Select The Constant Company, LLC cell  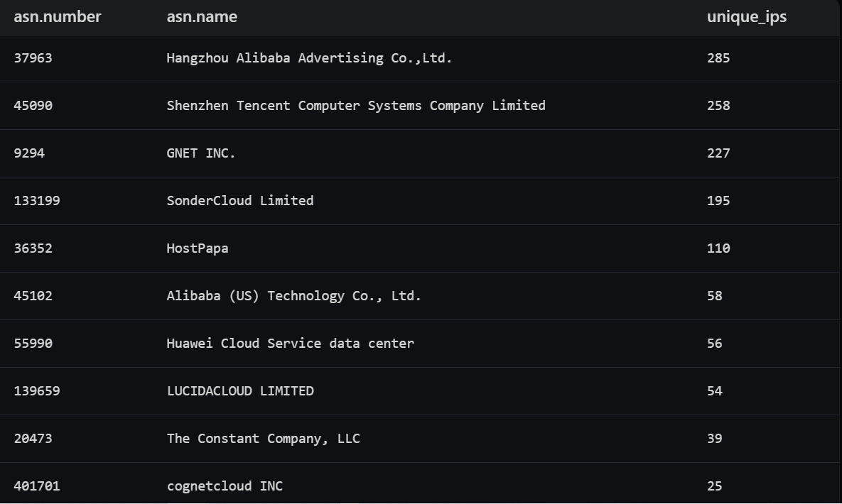coord(263,439)
